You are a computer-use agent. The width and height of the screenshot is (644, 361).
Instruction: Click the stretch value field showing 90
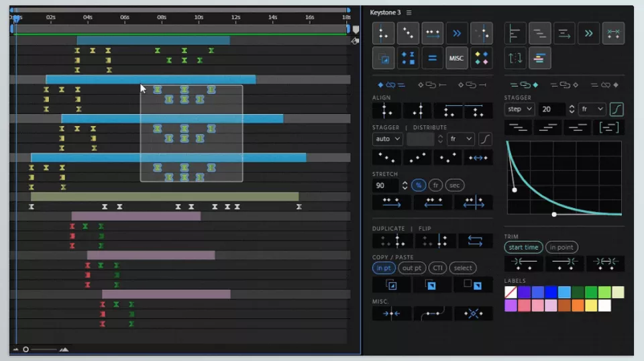click(386, 185)
